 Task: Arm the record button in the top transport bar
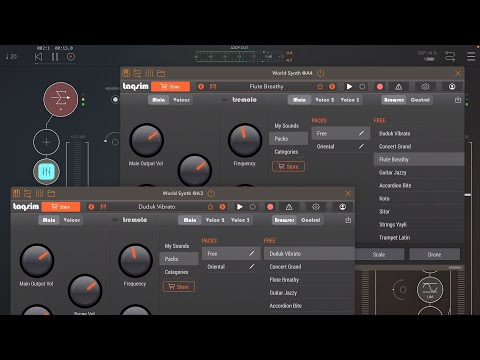71,57
